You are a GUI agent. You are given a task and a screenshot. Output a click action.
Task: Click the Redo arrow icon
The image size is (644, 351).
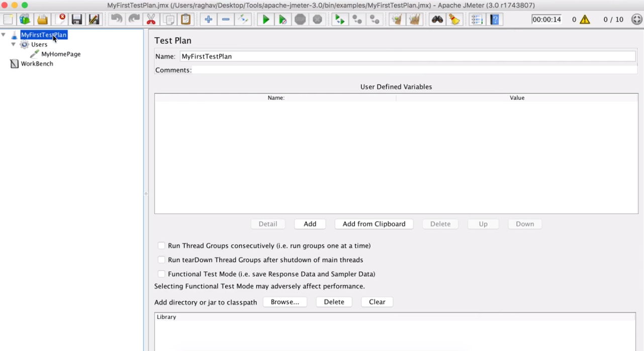coord(134,20)
